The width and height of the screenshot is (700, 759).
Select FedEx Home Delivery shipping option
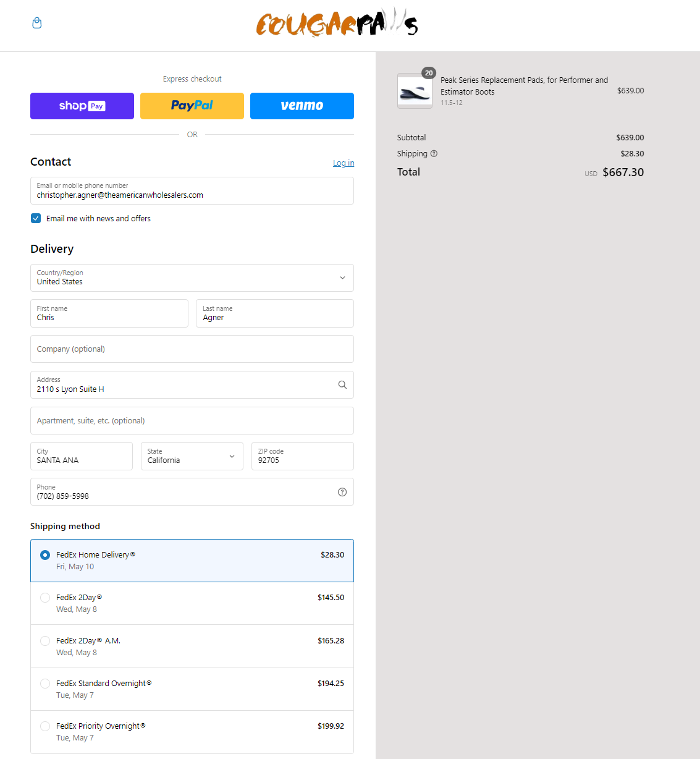192,561
